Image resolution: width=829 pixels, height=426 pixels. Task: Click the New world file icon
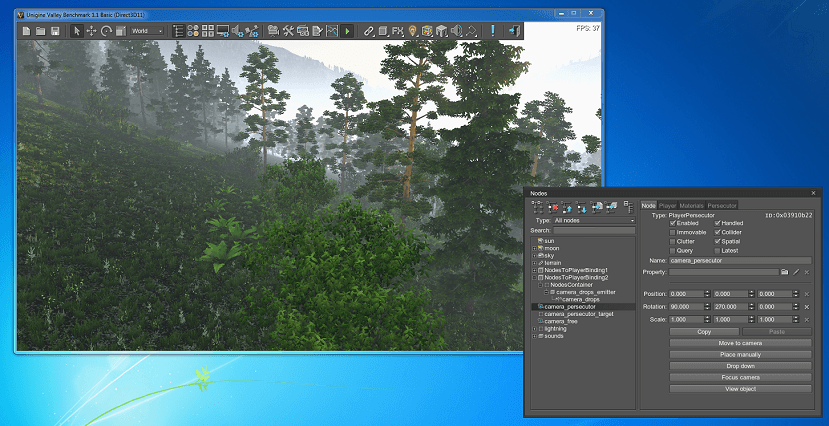[26, 31]
